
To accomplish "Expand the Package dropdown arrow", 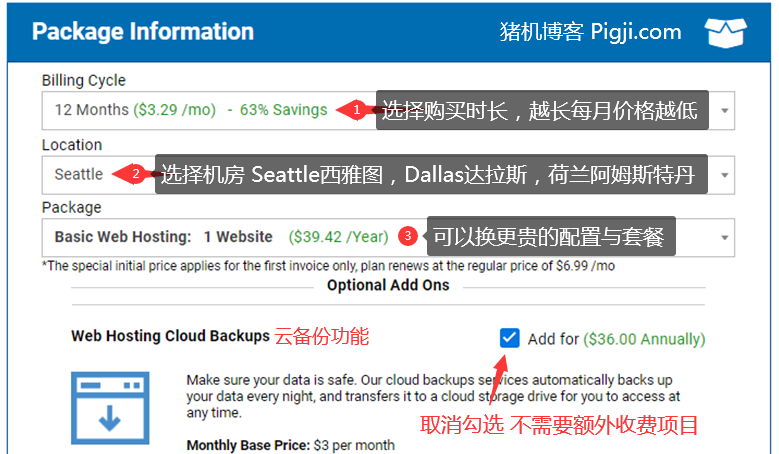I will pos(725,237).
